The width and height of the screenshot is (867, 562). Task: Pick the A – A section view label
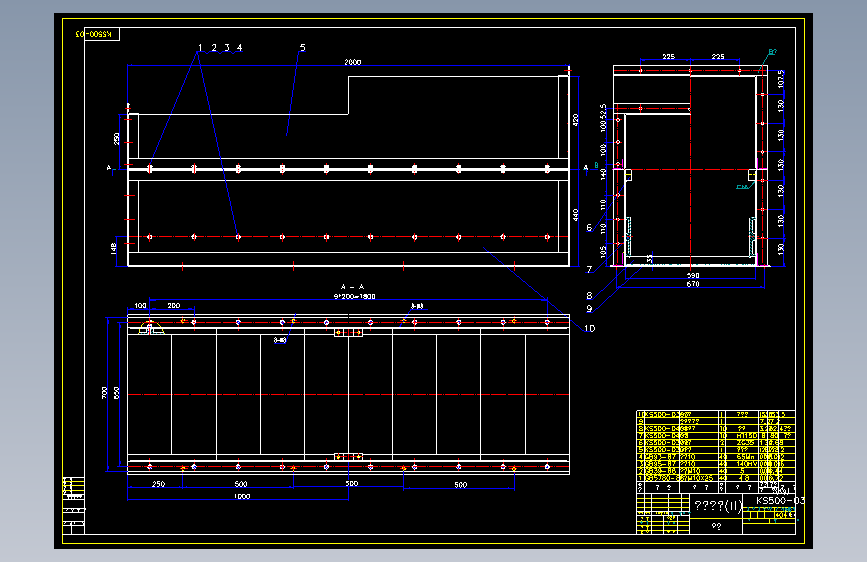point(352,287)
